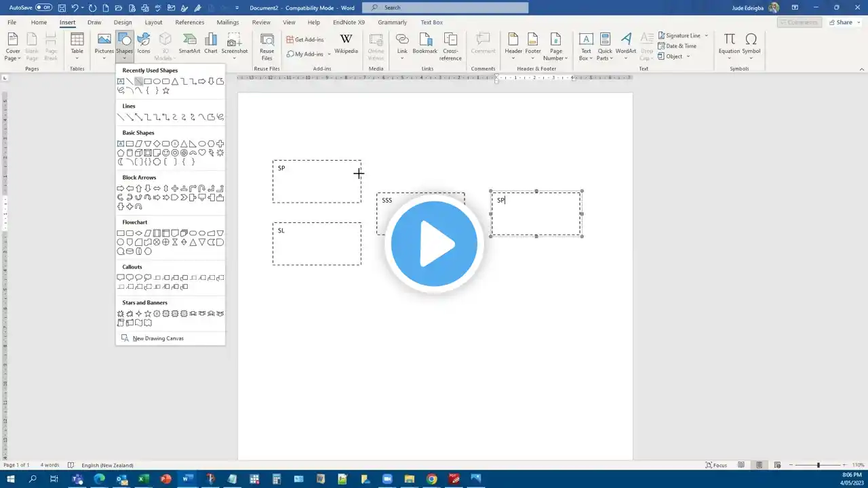Screen dimensions: 868x488
Task: Select the text box in Basic Shapes
Action: point(121,144)
